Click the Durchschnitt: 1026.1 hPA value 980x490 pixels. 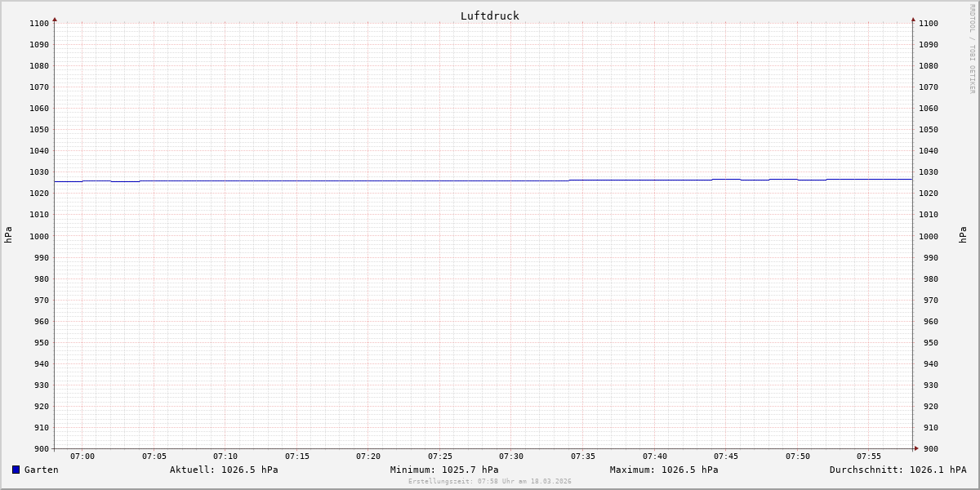[898, 470]
